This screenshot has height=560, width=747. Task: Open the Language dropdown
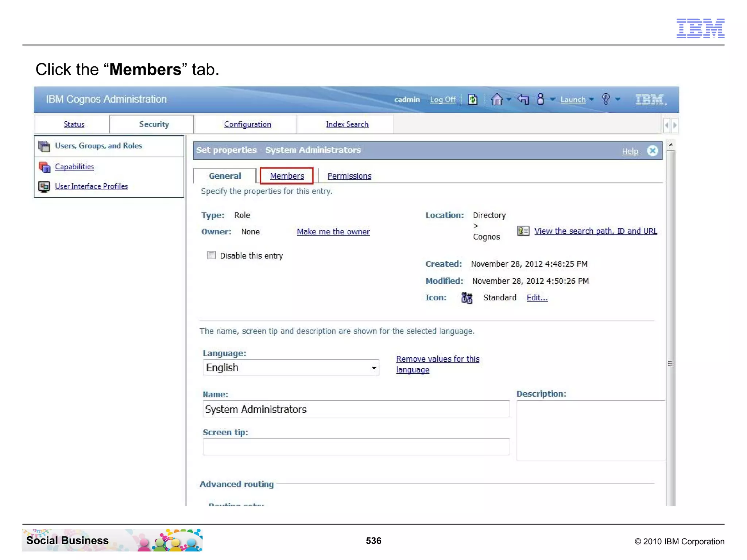[x=291, y=367]
